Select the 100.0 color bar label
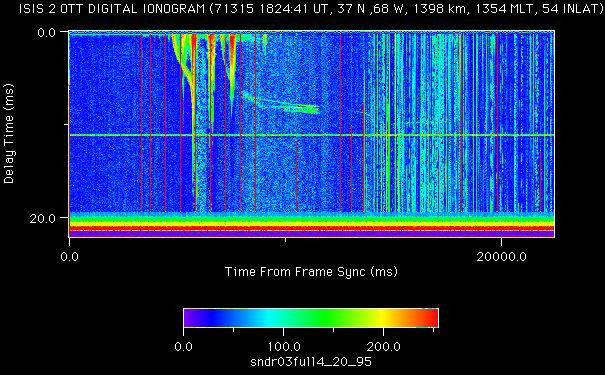 click(284, 346)
